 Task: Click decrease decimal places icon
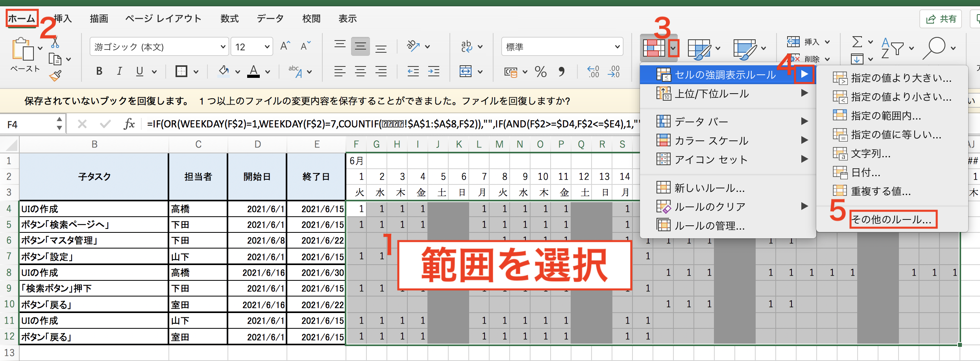point(614,71)
